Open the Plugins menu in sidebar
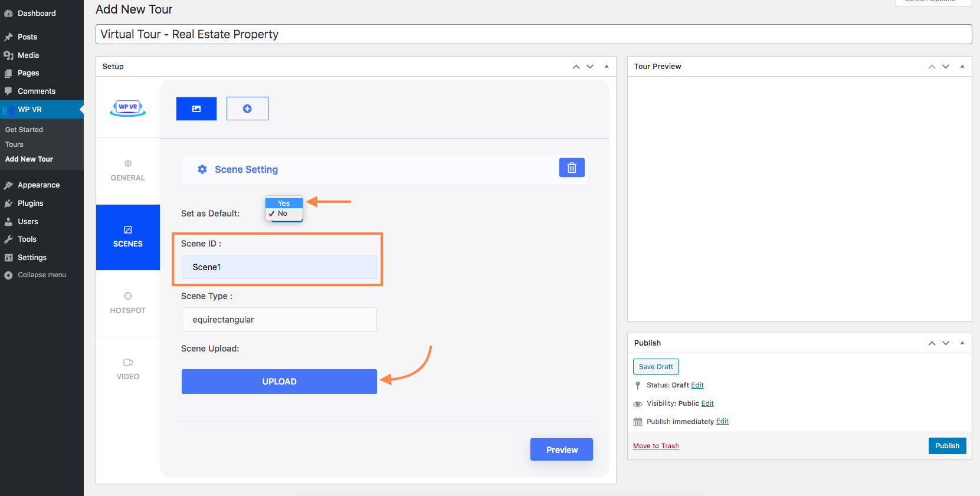This screenshot has width=980, height=496. click(30, 203)
